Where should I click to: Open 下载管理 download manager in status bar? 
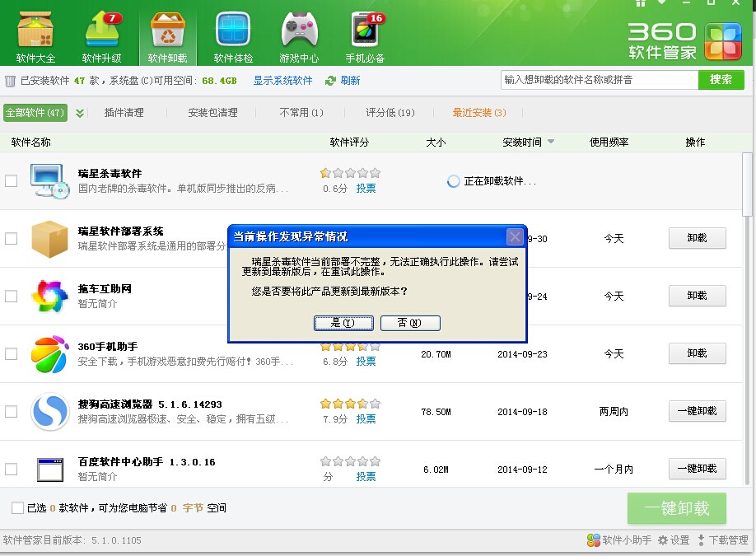722,540
